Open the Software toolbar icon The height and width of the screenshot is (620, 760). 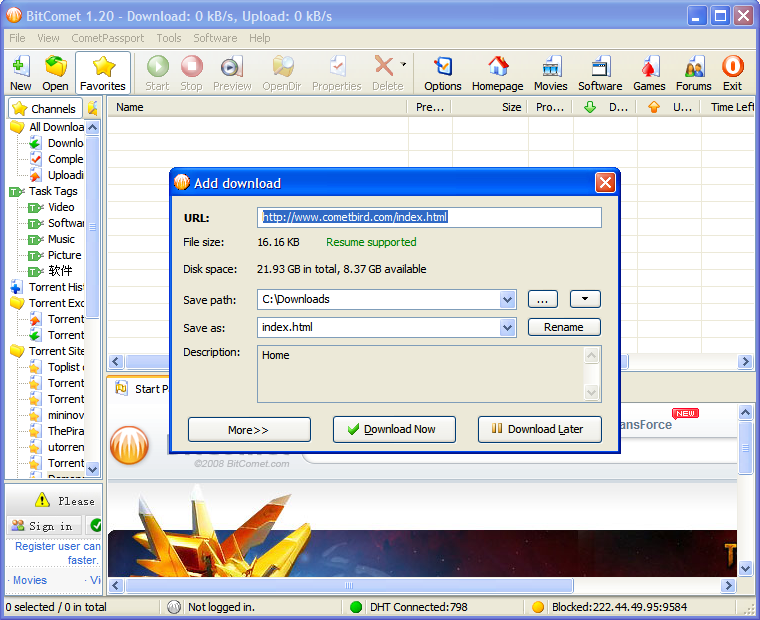tap(600, 73)
